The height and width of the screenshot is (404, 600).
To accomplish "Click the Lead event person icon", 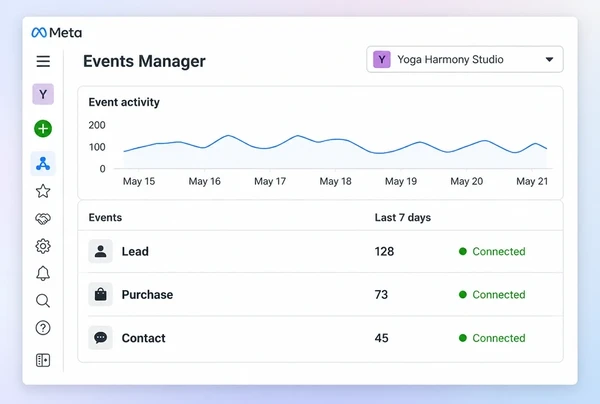I will 101,251.
